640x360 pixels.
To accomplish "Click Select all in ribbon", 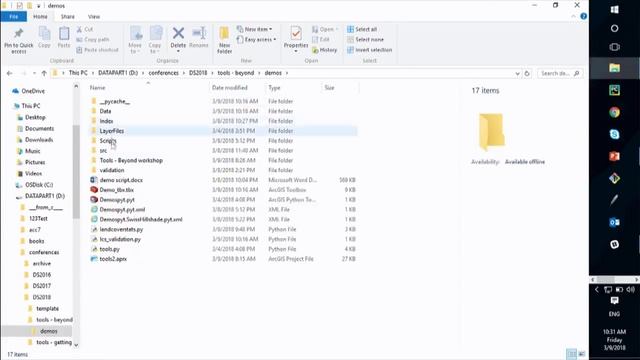I will pyautogui.click(x=362, y=29).
